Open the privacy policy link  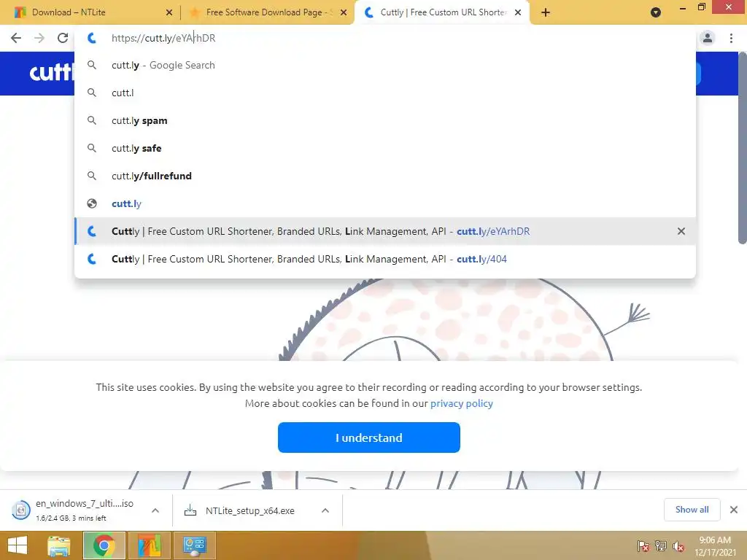click(461, 403)
